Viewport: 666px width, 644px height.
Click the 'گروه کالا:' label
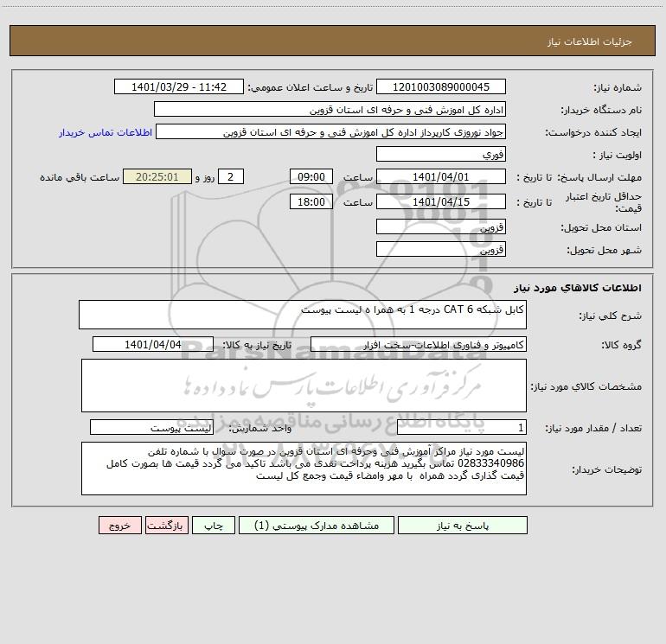[621, 345]
